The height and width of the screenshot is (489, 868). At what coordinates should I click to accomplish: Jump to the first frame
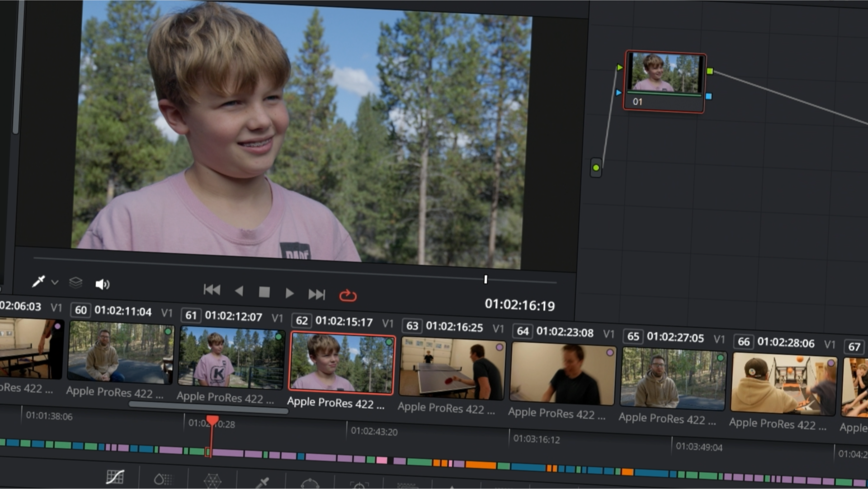click(212, 290)
